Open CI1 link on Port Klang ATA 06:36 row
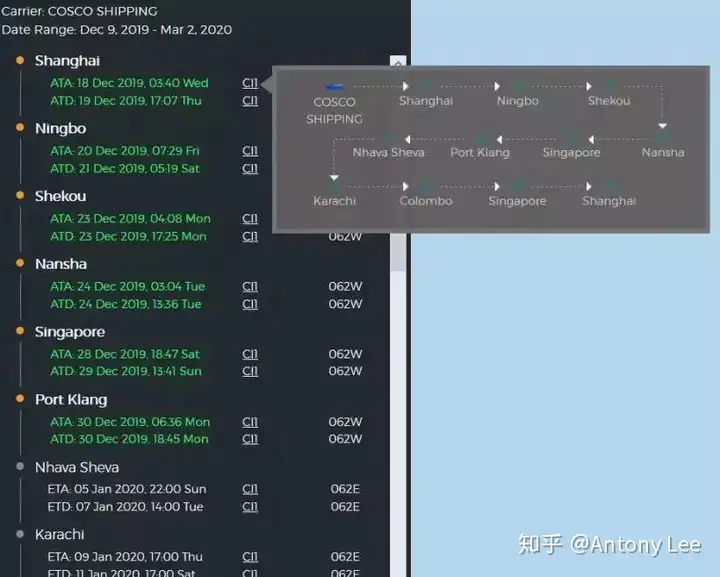Screen dimensions: 720x577 (x=250, y=422)
